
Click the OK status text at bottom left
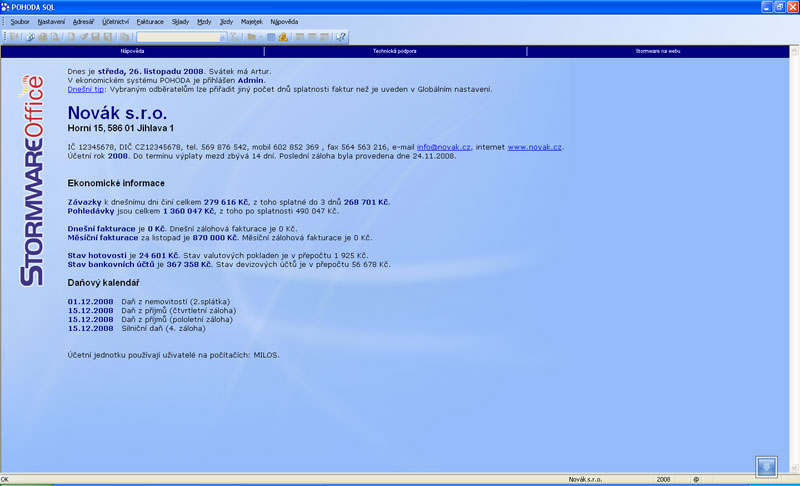[x=5, y=479]
